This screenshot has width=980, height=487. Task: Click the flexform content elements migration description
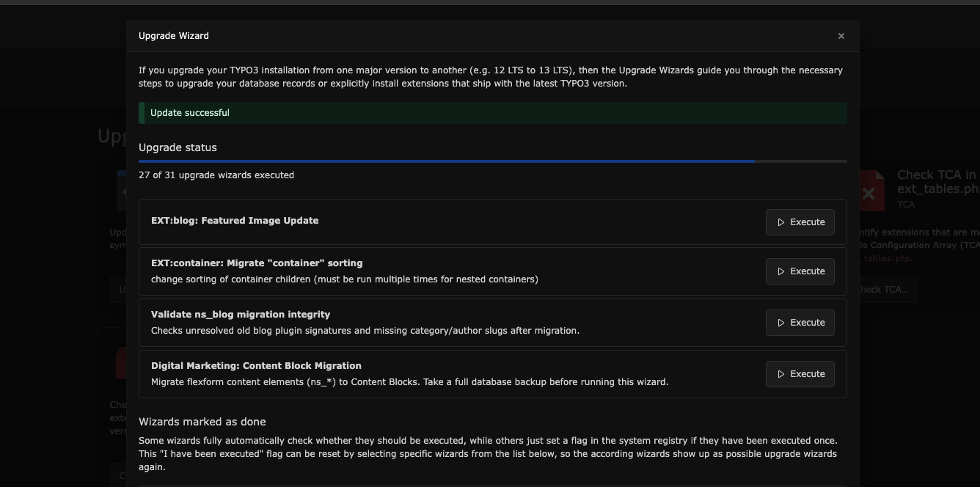click(409, 382)
